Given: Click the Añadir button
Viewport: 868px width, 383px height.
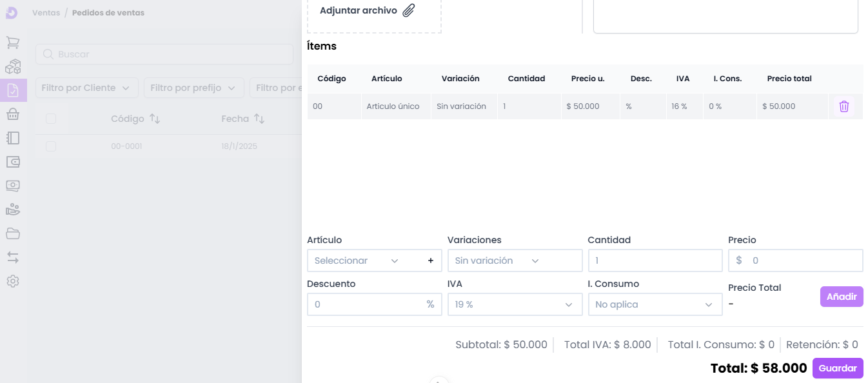Looking at the screenshot, I should [841, 297].
